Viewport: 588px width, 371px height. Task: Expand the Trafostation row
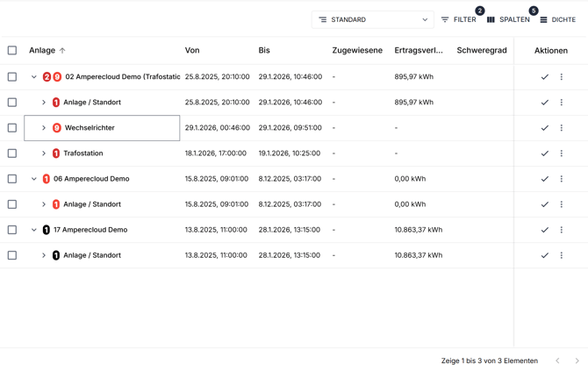tap(44, 153)
